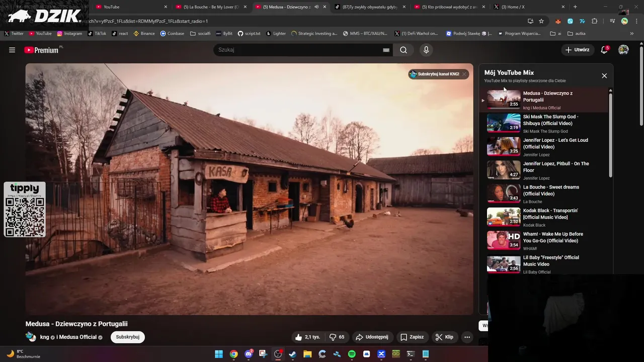Dislike the video with thumbs down
The height and width of the screenshot is (362, 644).
click(x=337, y=337)
